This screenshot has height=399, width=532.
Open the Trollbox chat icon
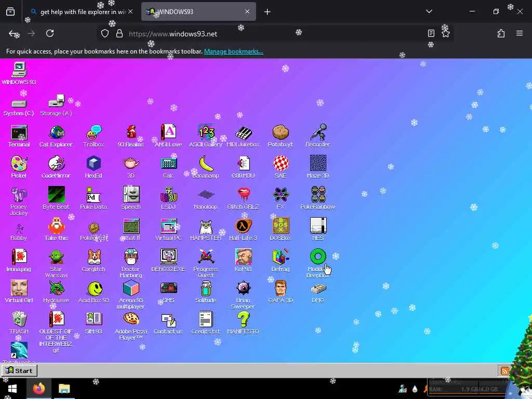pos(94,136)
